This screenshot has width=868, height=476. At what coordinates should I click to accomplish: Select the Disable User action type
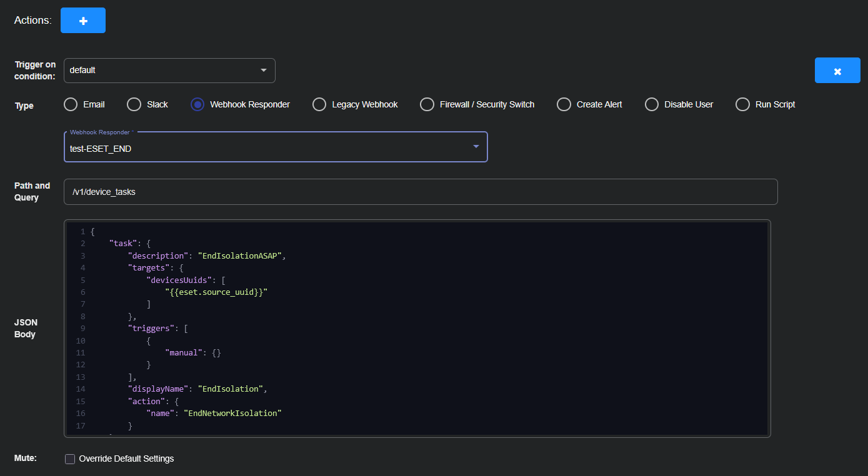tap(652, 104)
